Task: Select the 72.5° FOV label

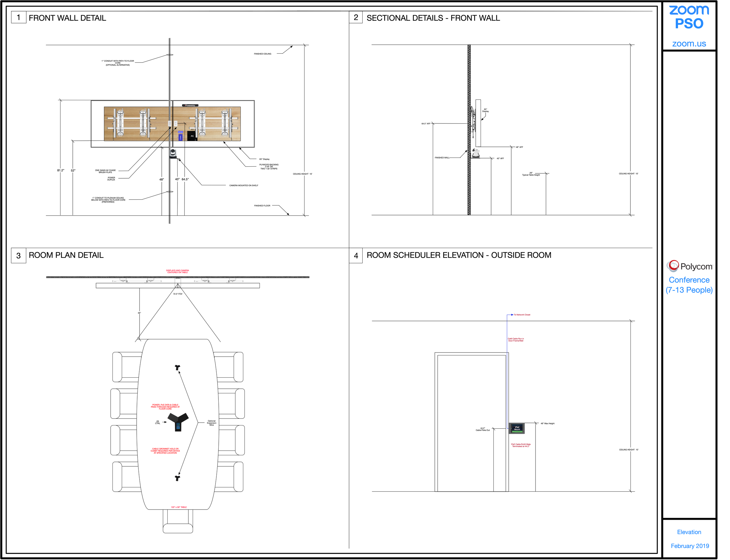Action: [178, 294]
